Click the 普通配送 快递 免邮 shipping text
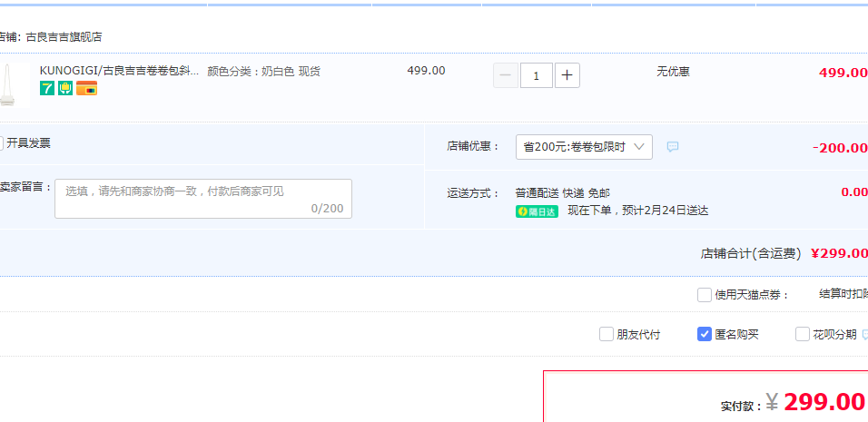This screenshot has height=422, width=868. (562, 193)
